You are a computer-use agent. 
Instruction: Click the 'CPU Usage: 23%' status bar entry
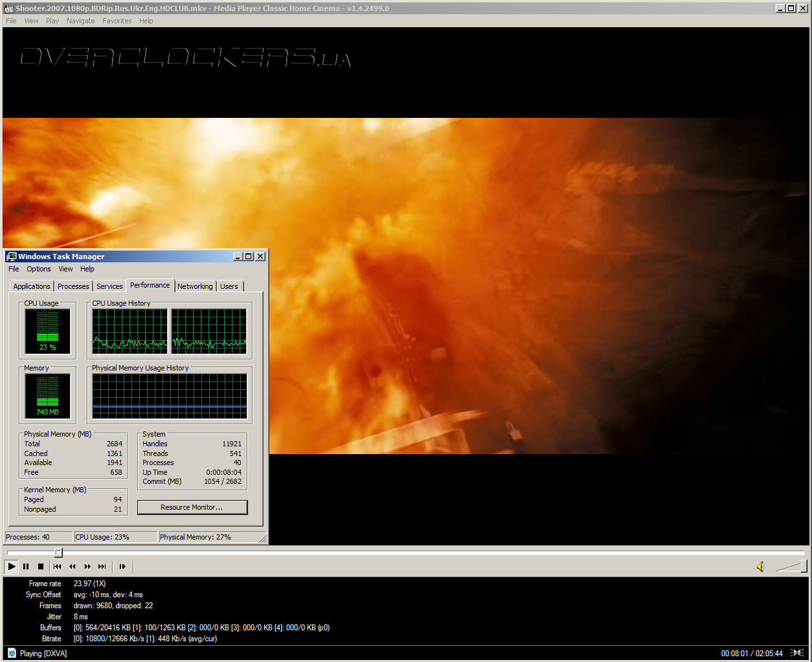[x=116, y=537]
